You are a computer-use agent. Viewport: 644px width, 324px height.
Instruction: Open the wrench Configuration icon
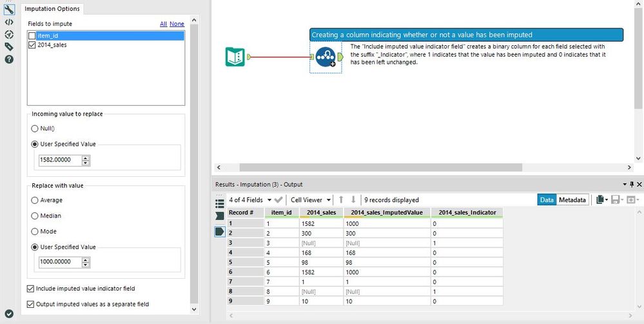9,10
